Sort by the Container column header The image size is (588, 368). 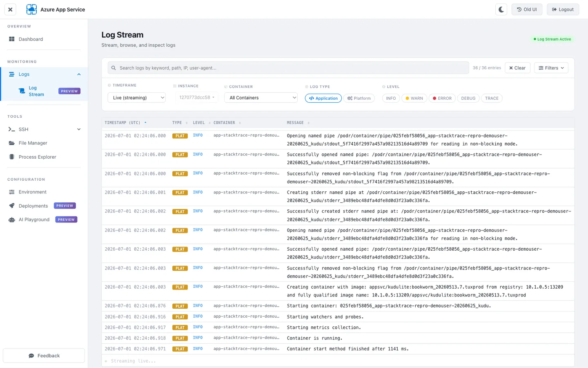pos(227,123)
